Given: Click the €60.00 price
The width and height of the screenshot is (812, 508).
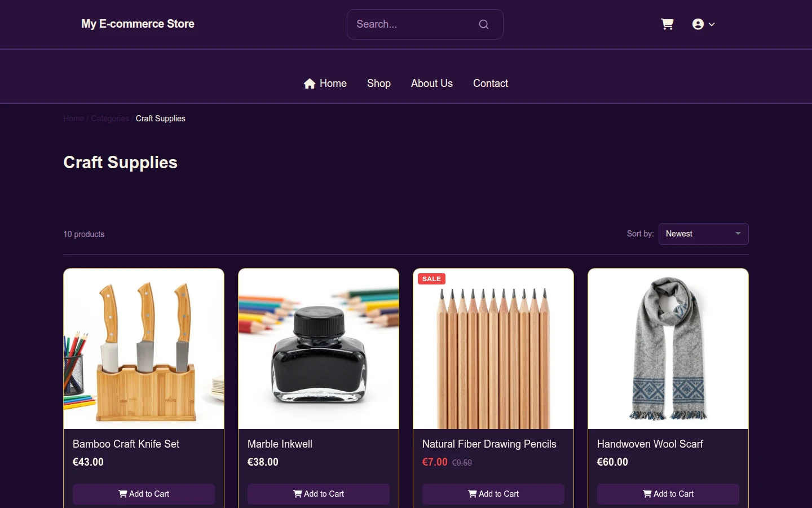Looking at the screenshot, I should coord(612,462).
